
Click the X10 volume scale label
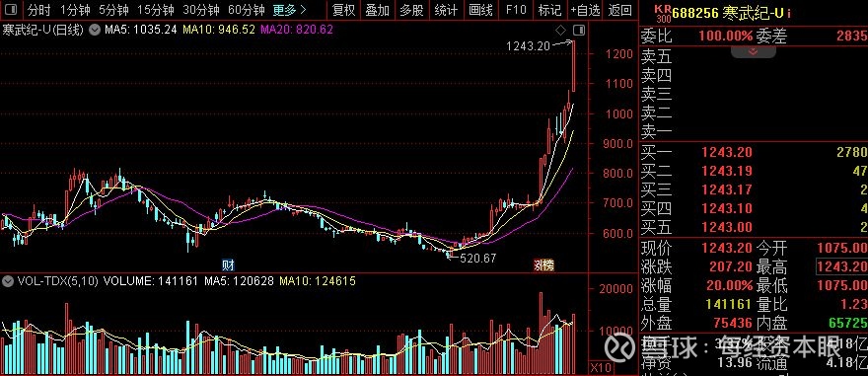point(600,368)
